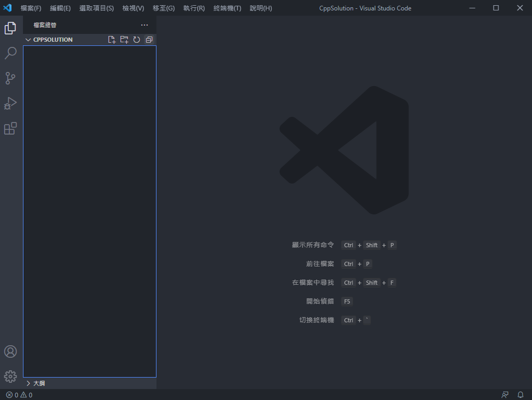
Task: Click the New Folder icon
Action: pyautogui.click(x=124, y=40)
